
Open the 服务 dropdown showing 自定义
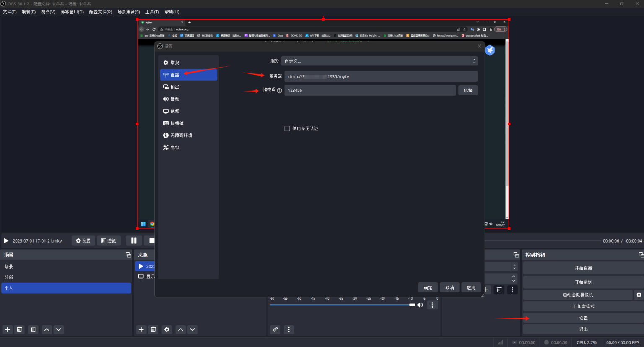coord(379,61)
